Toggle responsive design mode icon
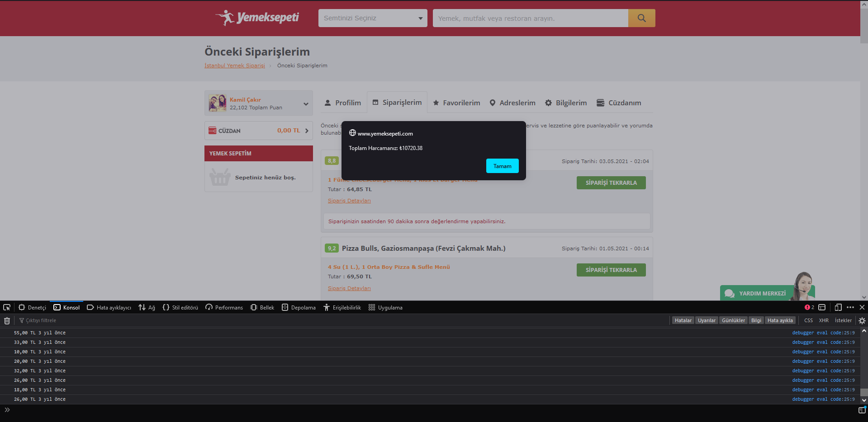The image size is (868, 422). tap(838, 307)
